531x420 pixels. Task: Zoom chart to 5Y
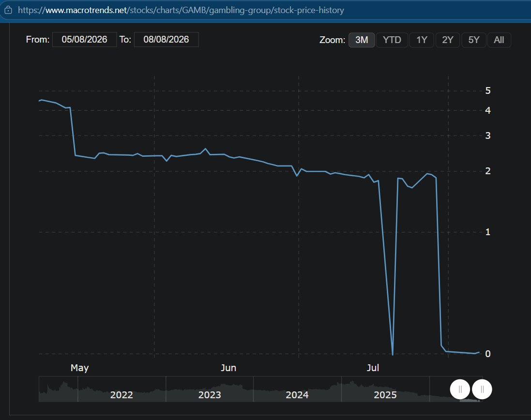click(474, 40)
